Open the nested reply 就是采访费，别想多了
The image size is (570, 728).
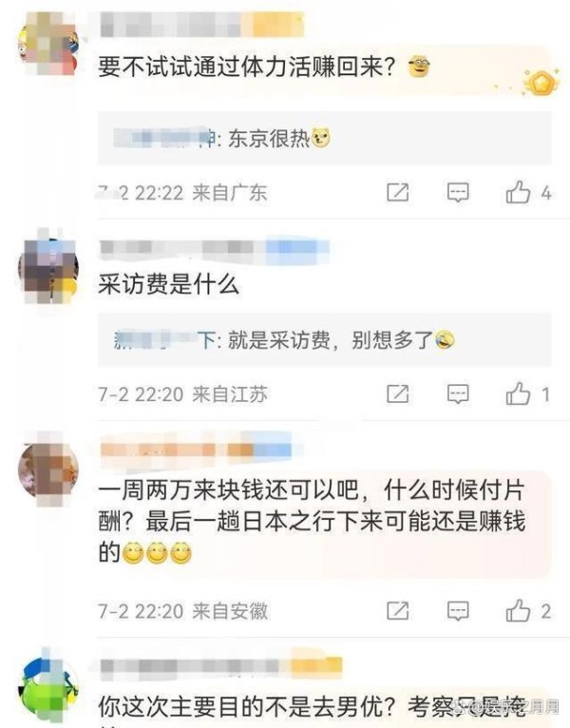point(324,340)
